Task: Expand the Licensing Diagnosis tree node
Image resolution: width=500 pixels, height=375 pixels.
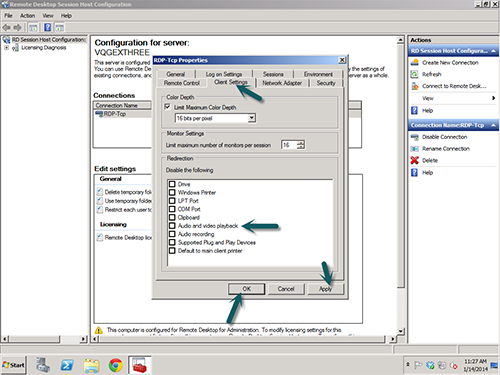Action: [6, 48]
